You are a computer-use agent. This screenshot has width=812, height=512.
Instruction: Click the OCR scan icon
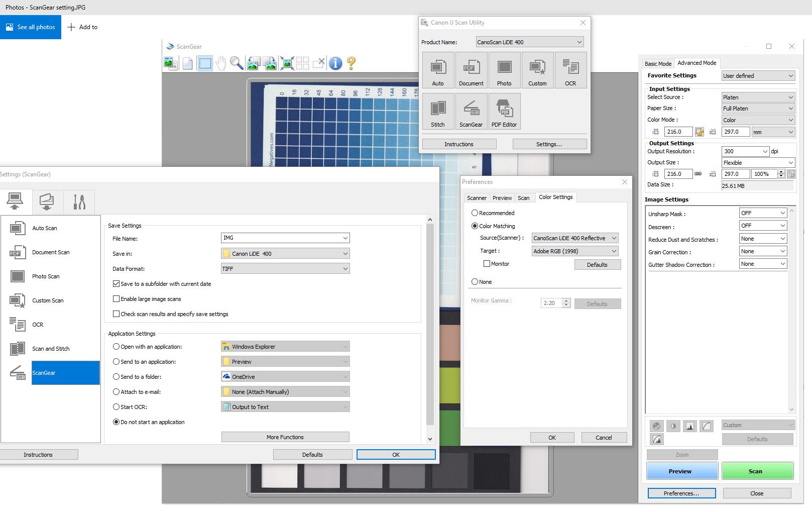click(570, 70)
